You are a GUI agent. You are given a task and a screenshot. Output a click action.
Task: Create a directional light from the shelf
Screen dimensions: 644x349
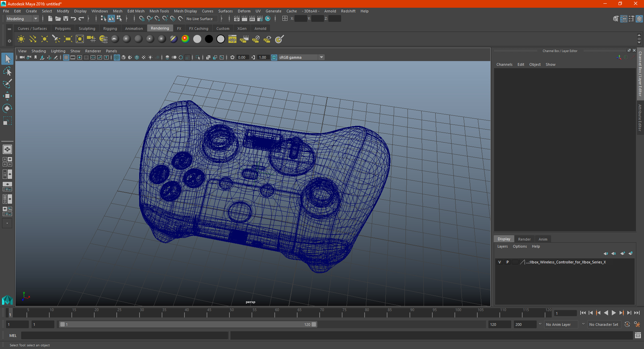tap(33, 39)
